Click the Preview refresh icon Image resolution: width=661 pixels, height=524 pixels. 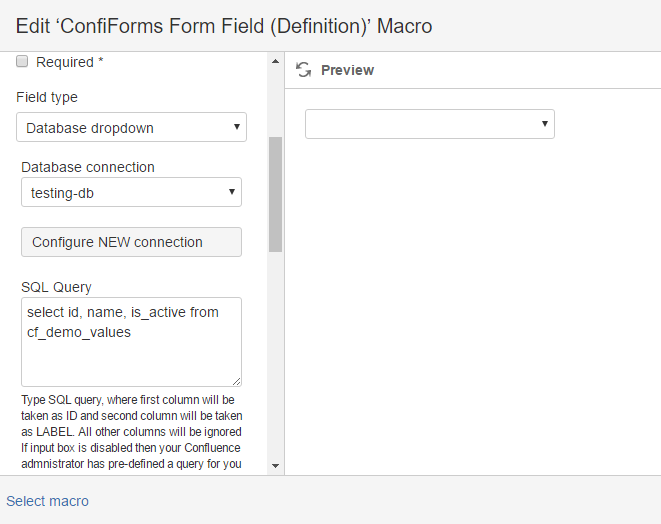[304, 70]
